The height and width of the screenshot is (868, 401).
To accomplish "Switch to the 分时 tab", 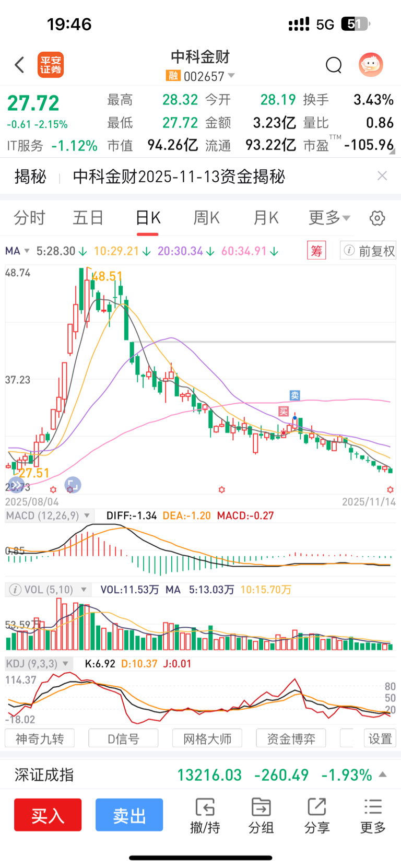I will click(29, 218).
